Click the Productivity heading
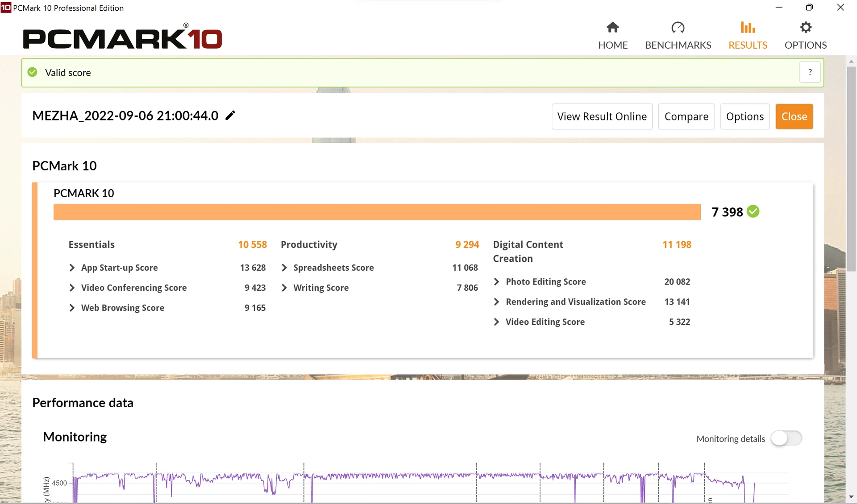This screenshot has width=857, height=504. tap(309, 244)
